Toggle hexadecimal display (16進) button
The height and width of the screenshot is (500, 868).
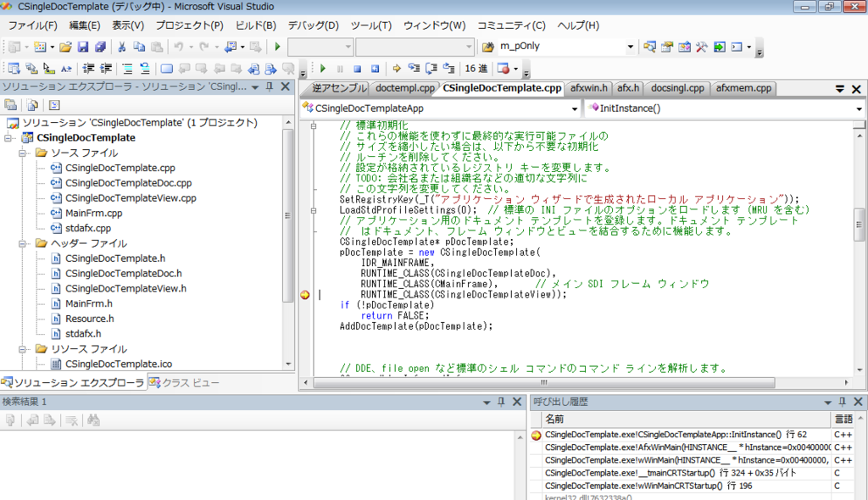click(476, 69)
